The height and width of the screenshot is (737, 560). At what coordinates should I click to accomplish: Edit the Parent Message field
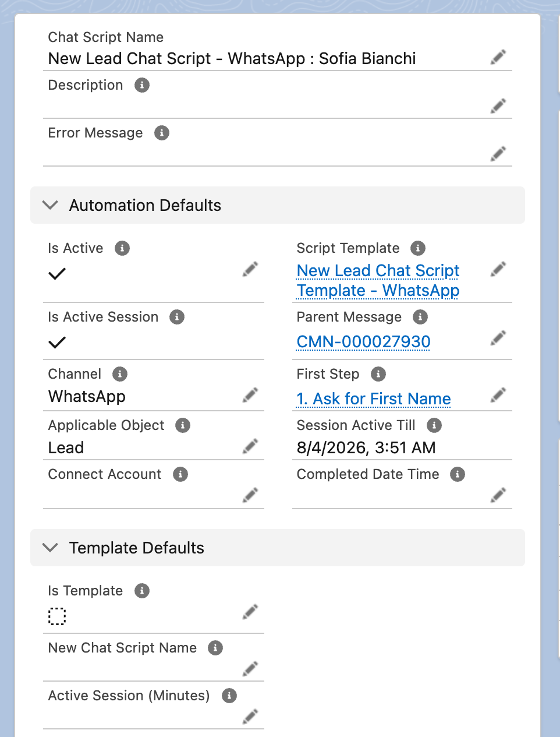click(498, 338)
